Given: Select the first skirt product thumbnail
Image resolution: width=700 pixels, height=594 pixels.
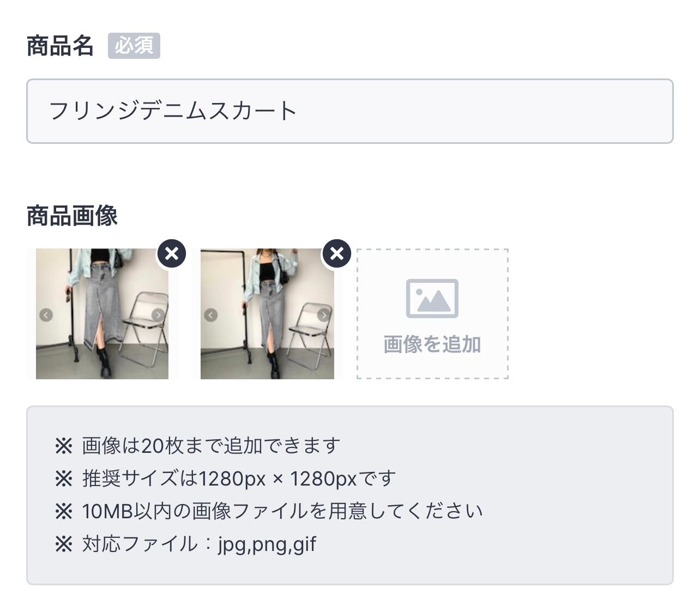Looking at the screenshot, I should pos(102,314).
